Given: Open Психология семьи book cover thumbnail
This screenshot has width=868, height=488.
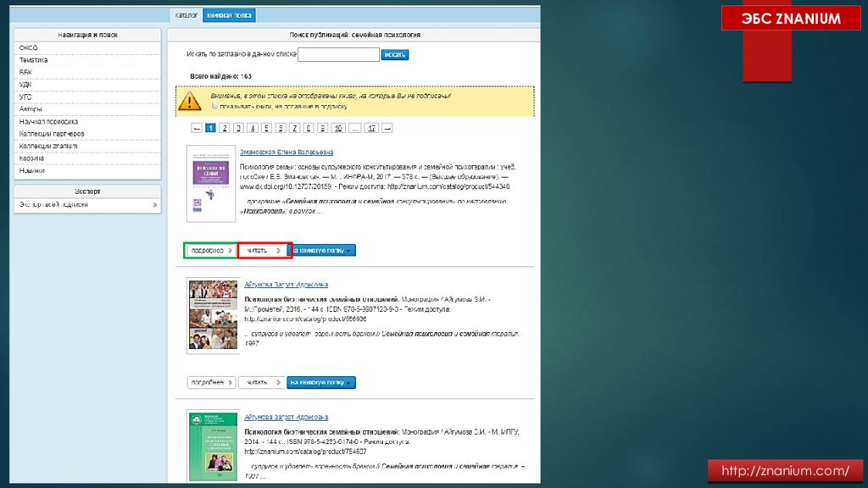Looking at the screenshot, I should pyautogui.click(x=211, y=184).
